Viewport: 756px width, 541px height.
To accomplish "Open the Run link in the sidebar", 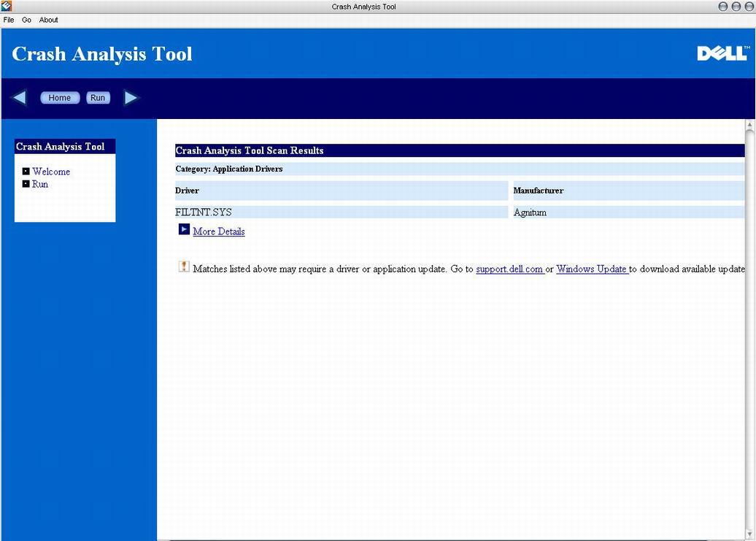I will point(40,184).
